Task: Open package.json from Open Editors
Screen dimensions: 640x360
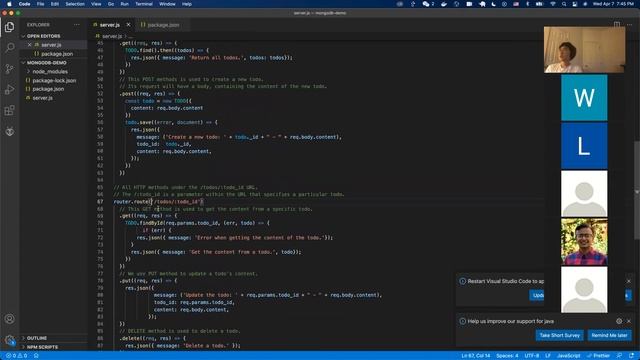Action: [57, 54]
